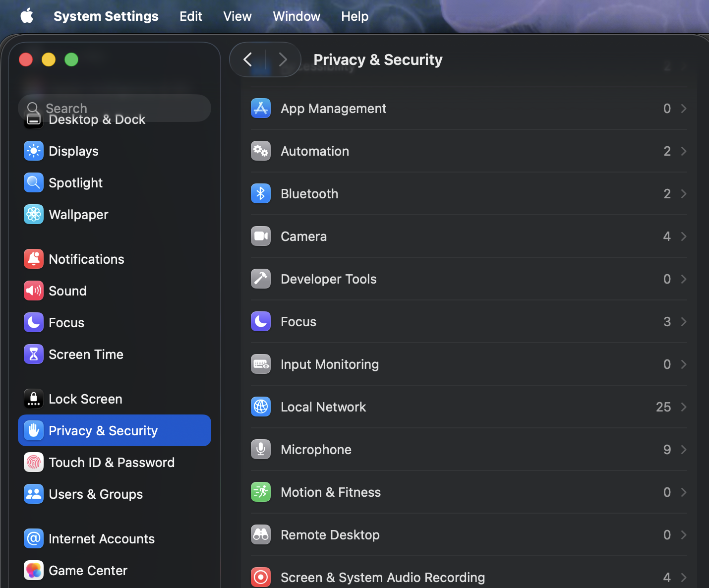The height and width of the screenshot is (588, 709).
Task: Select the Remote Desktop binoculars icon
Action: pyautogui.click(x=261, y=534)
